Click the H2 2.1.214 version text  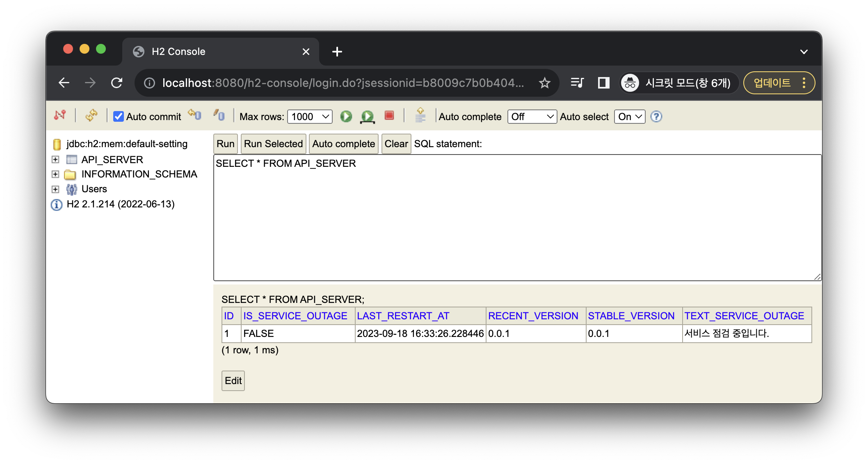[121, 204]
